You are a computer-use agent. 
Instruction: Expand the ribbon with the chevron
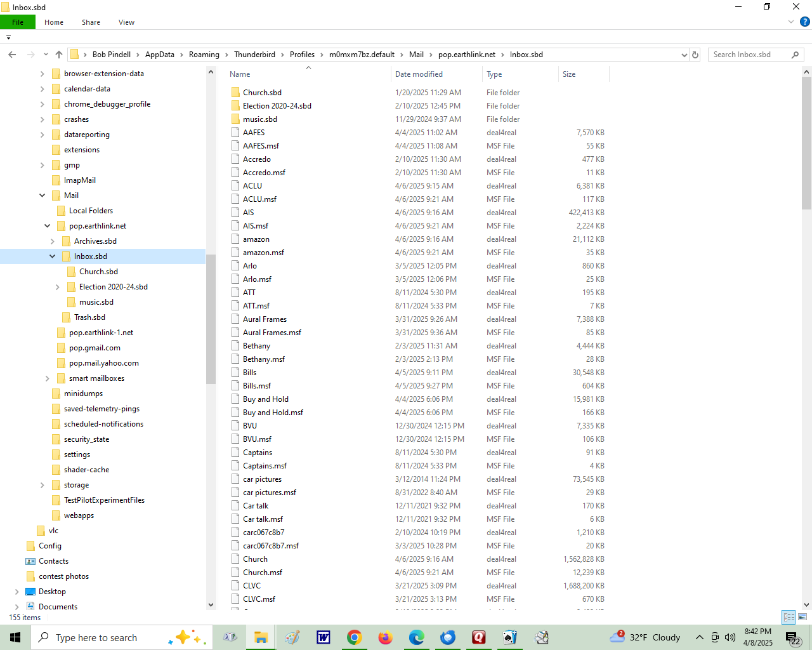click(x=791, y=22)
